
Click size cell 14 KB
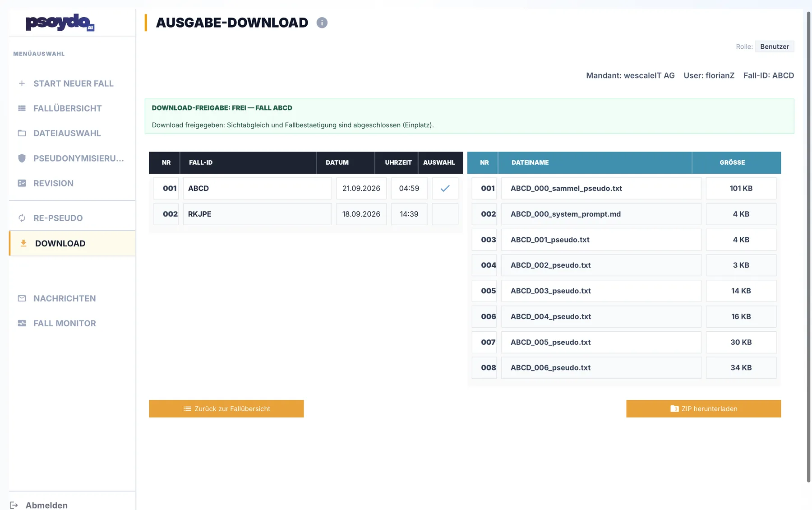point(741,291)
